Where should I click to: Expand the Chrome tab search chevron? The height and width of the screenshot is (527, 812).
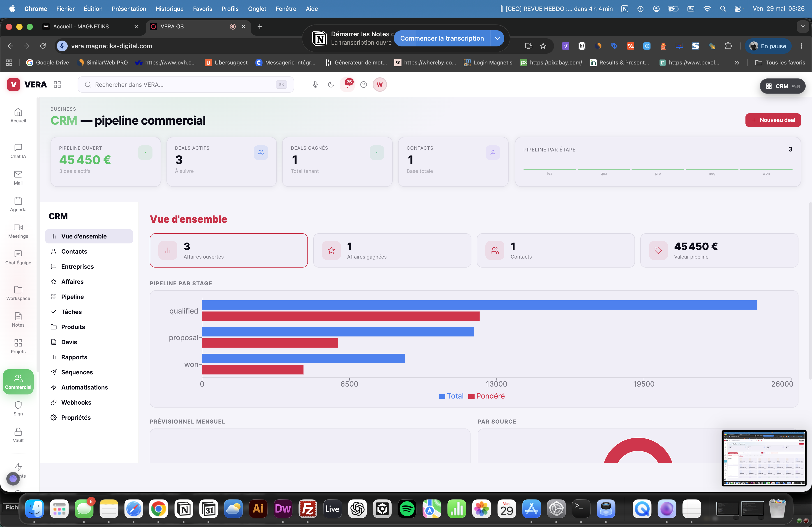tap(803, 27)
